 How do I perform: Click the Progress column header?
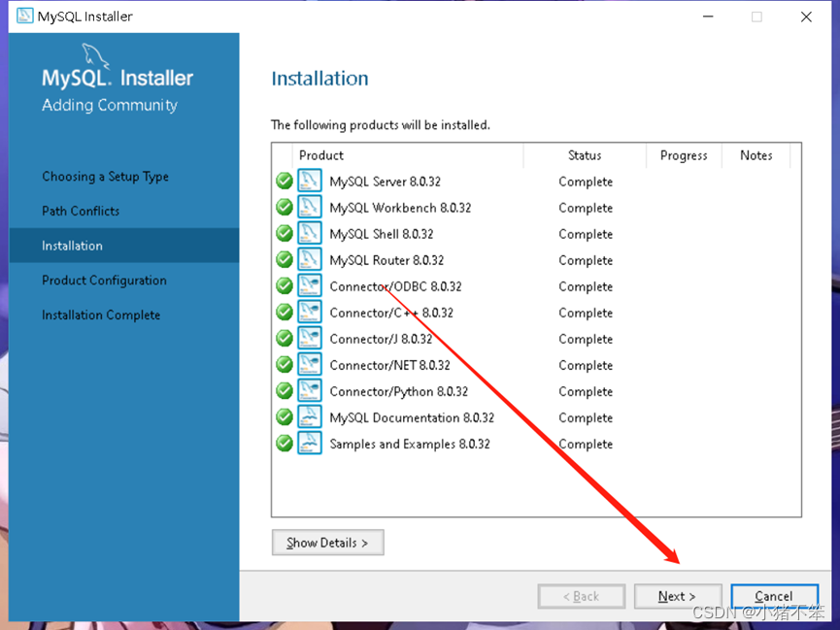tap(684, 155)
